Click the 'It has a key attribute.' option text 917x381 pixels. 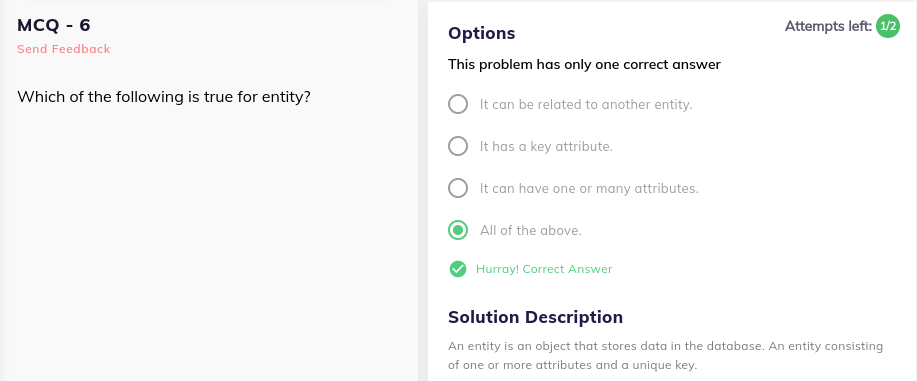pyautogui.click(x=546, y=147)
